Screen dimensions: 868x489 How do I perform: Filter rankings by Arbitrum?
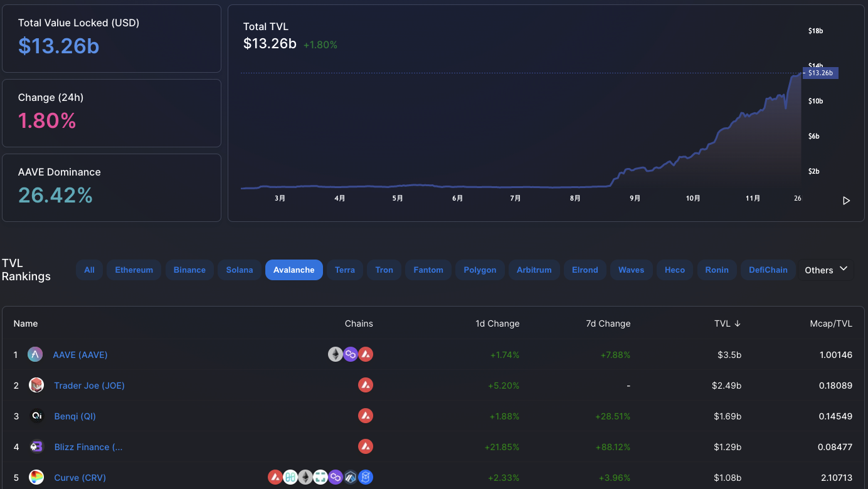534,270
